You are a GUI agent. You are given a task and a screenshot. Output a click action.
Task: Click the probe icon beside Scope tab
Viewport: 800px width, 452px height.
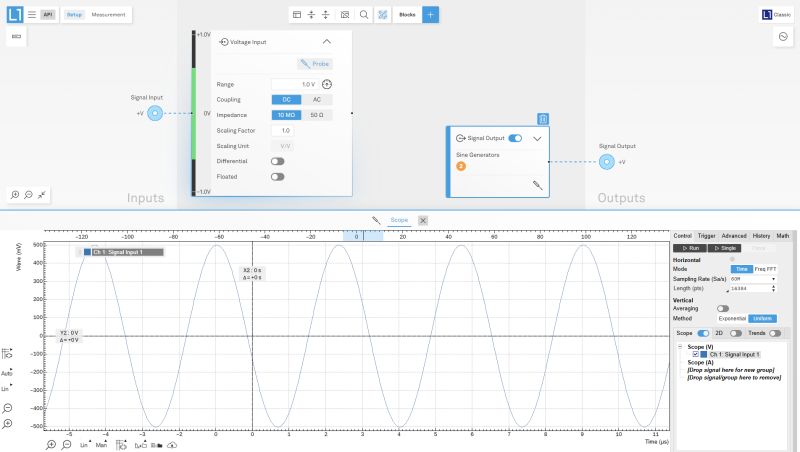376,220
